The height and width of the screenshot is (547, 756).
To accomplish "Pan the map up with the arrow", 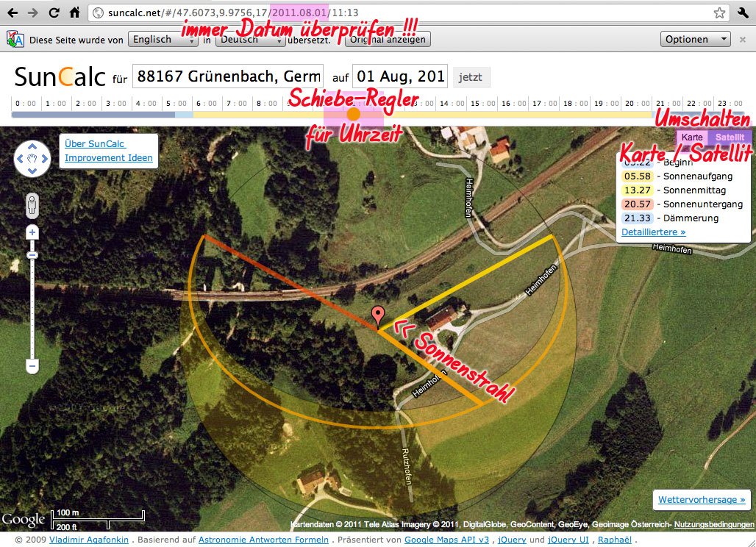I will click(32, 146).
